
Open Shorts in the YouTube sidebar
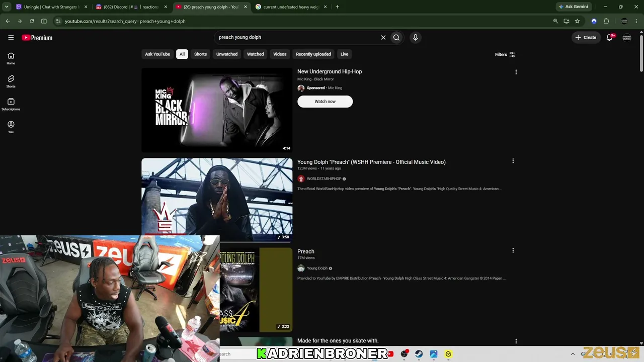(11, 81)
